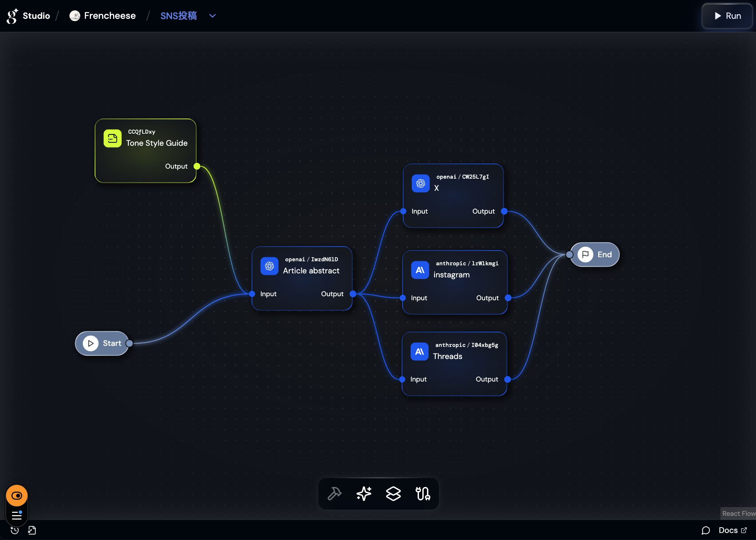Viewport: 756px width, 540px height.
Task: Click the stacked layers icon in toolbar
Action: [393, 494]
